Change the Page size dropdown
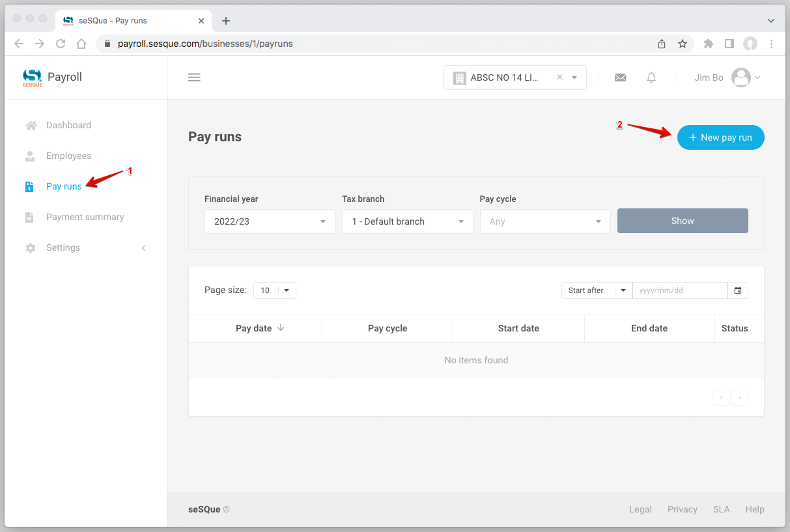Viewport: 790px width, 532px height. [274, 290]
